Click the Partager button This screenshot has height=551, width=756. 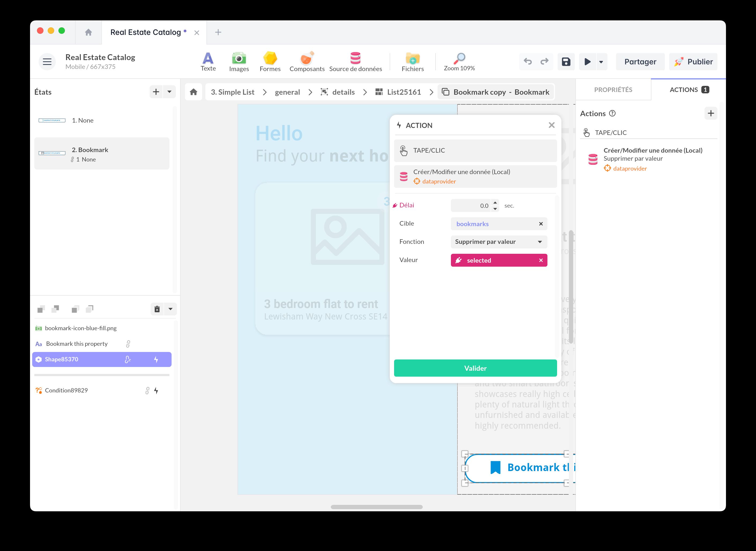(640, 62)
